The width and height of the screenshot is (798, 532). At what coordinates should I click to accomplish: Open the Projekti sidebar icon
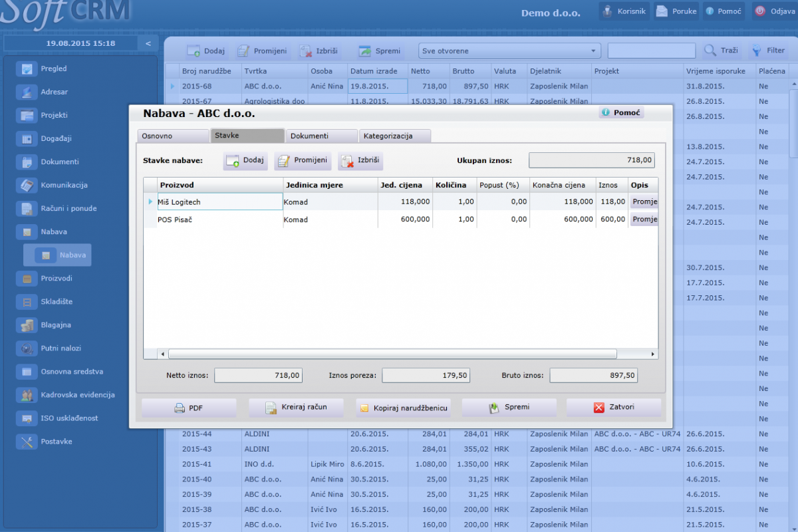pos(27,115)
